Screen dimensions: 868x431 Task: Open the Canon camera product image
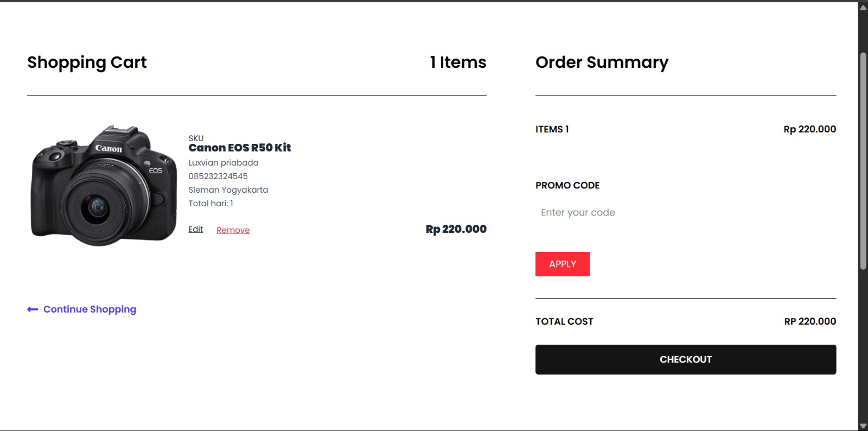click(104, 185)
